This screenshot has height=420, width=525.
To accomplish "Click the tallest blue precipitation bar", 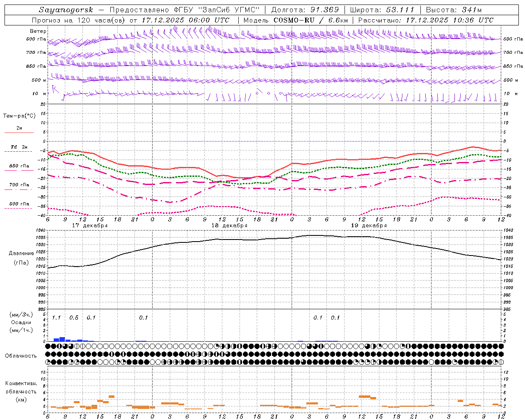I will [x=62, y=339].
